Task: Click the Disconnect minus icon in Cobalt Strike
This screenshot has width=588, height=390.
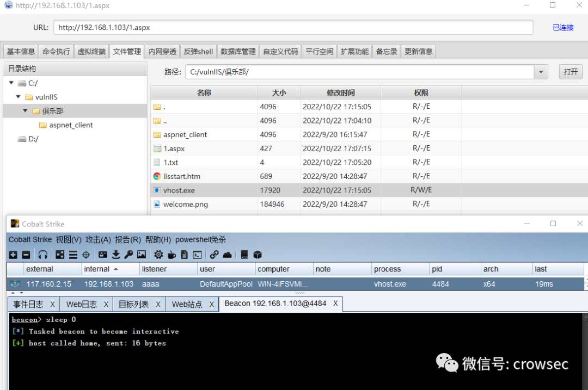Action: tap(26, 255)
